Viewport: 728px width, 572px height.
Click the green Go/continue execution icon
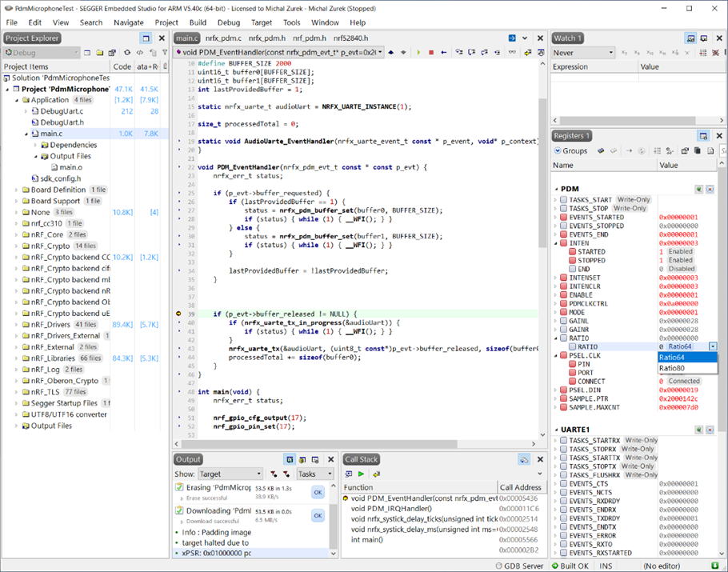pos(418,53)
